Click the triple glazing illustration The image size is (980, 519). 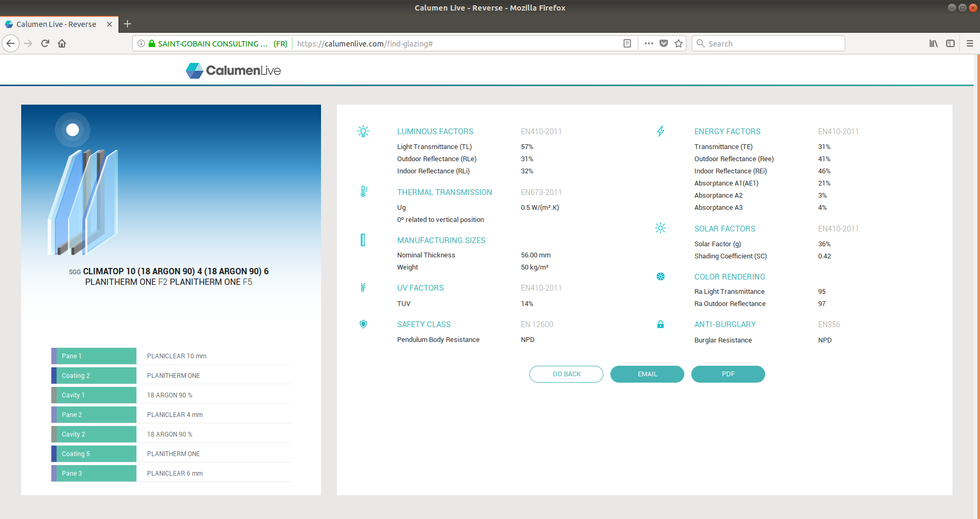point(84,202)
